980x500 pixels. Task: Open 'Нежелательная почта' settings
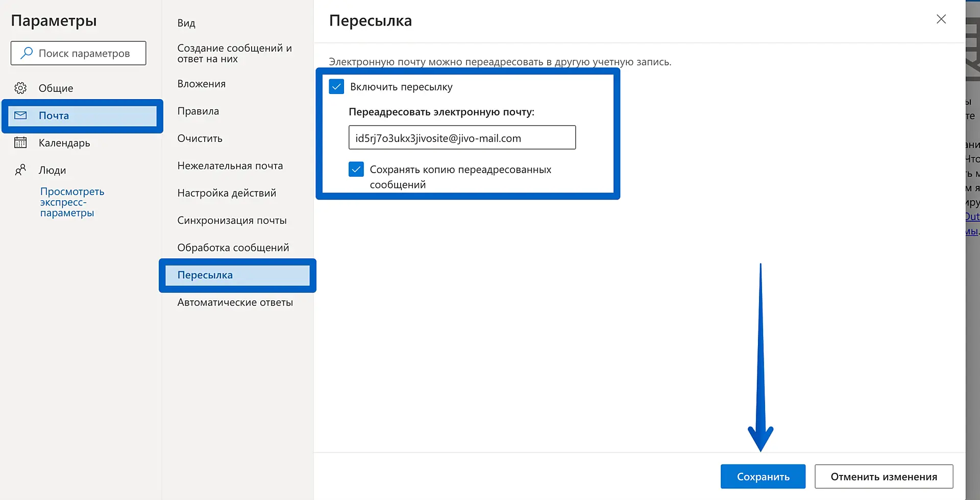pyautogui.click(x=230, y=165)
